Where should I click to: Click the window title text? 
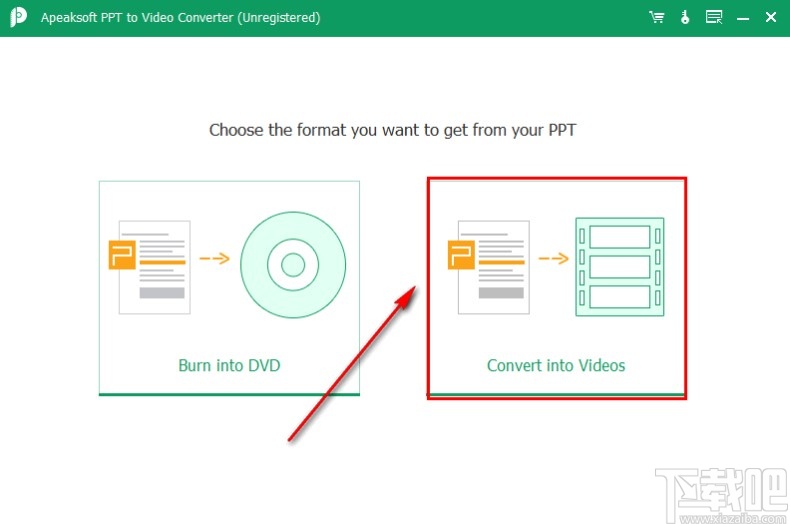click(x=180, y=18)
